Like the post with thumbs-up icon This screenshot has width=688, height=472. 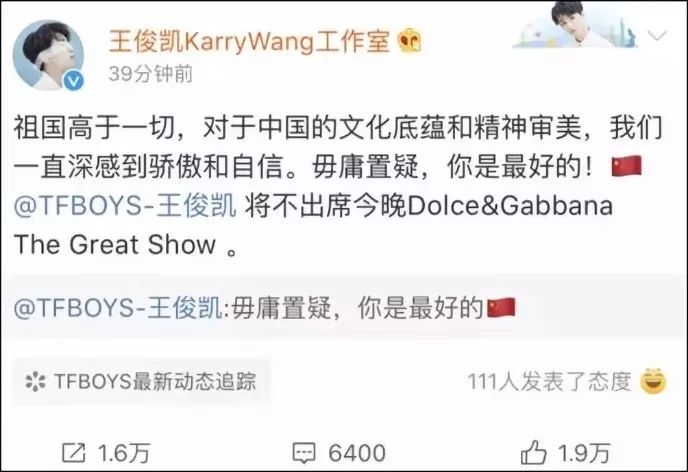(x=534, y=452)
